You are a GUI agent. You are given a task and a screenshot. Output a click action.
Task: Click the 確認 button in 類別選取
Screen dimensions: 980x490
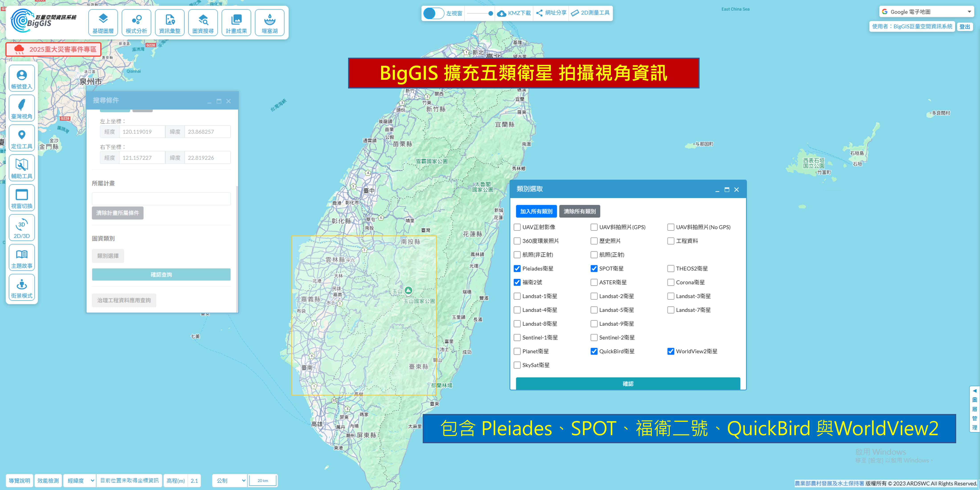[x=628, y=383]
